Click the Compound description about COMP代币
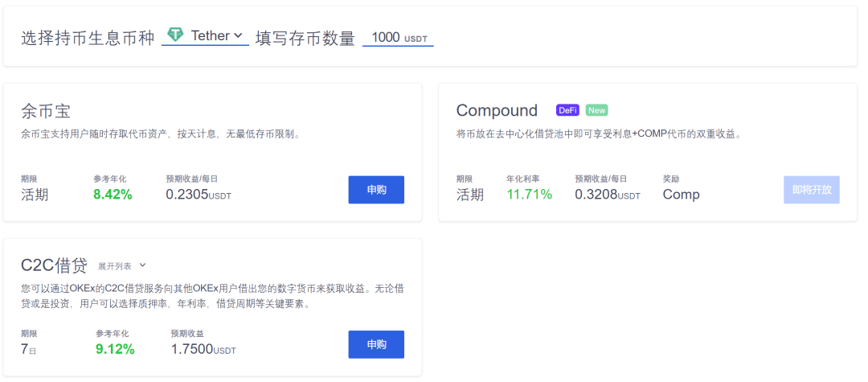 tap(599, 134)
